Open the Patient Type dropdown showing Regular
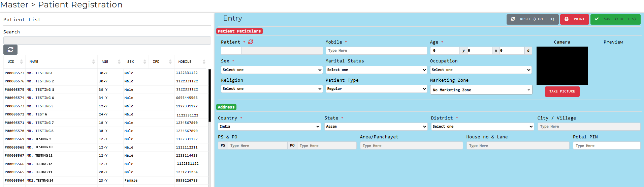 (377, 89)
